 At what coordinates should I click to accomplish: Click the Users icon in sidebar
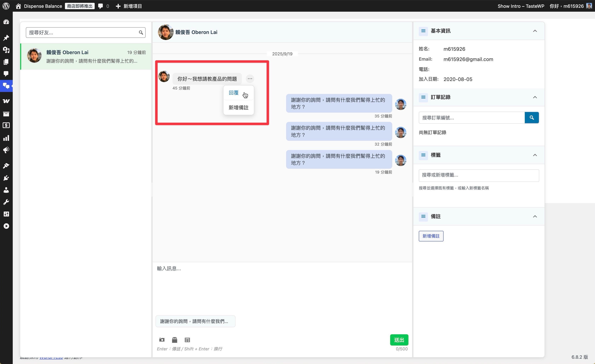[x=6, y=190]
